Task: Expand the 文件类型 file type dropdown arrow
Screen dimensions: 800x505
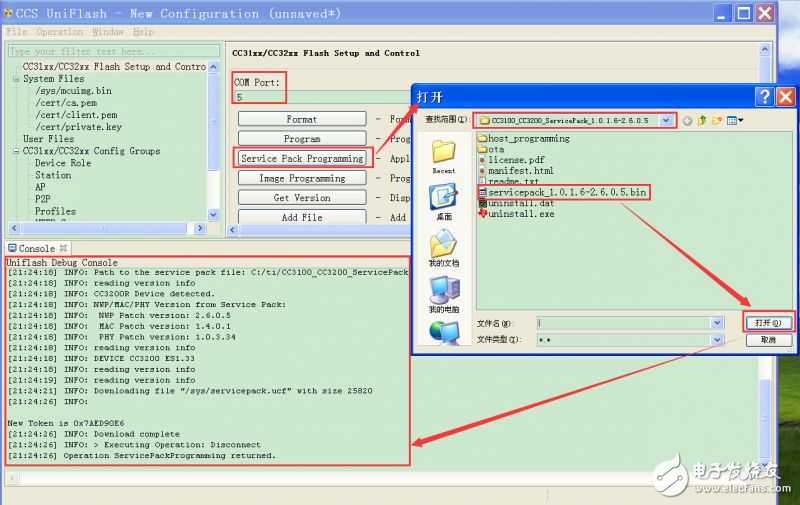Action: pyautogui.click(x=717, y=340)
